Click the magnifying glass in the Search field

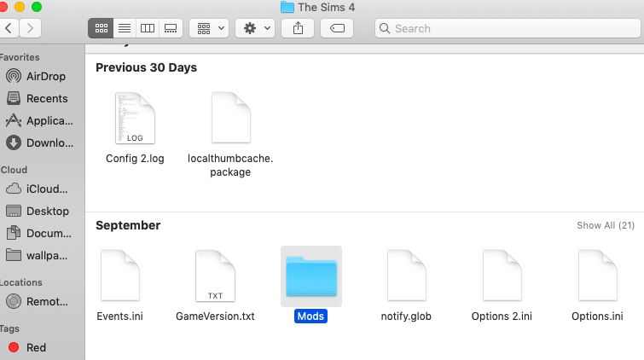click(x=385, y=28)
